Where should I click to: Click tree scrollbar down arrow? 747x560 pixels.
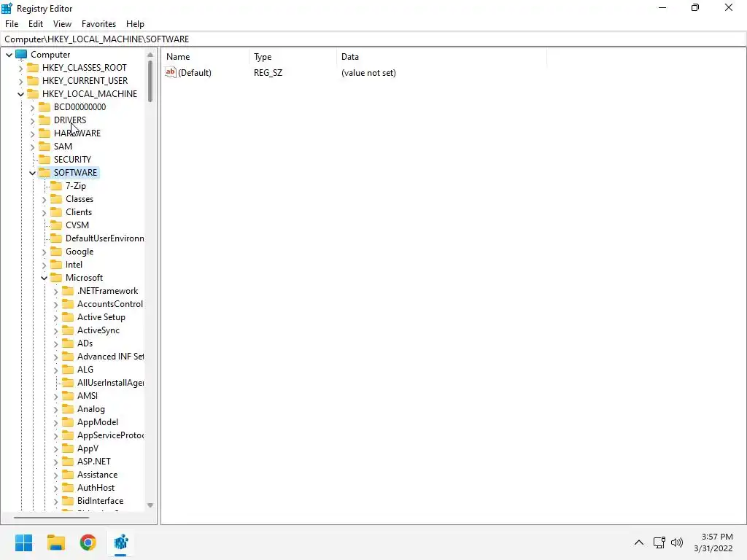[x=150, y=505]
